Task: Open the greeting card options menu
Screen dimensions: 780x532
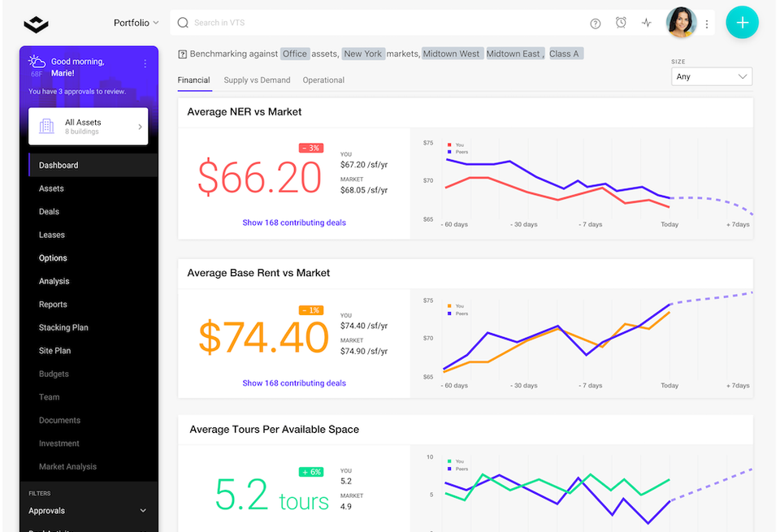Action: click(145, 63)
